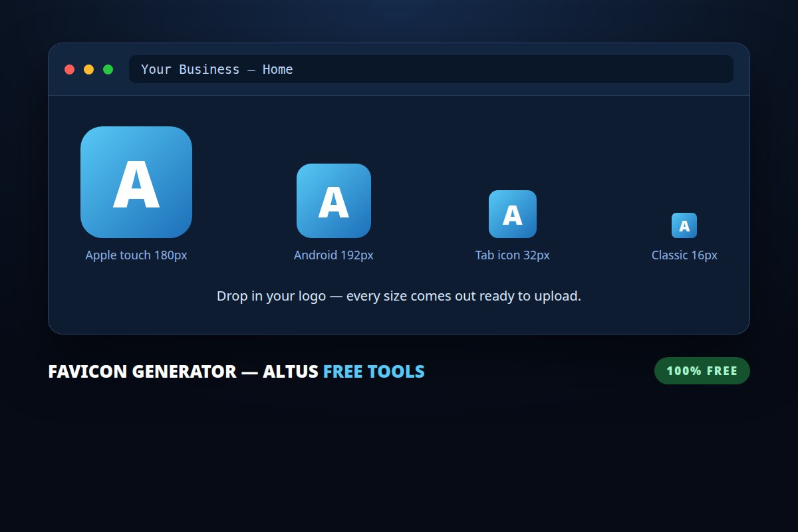This screenshot has height=532, width=798.
Task: Click the "100% FREE" badge
Action: click(x=702, y=371)
